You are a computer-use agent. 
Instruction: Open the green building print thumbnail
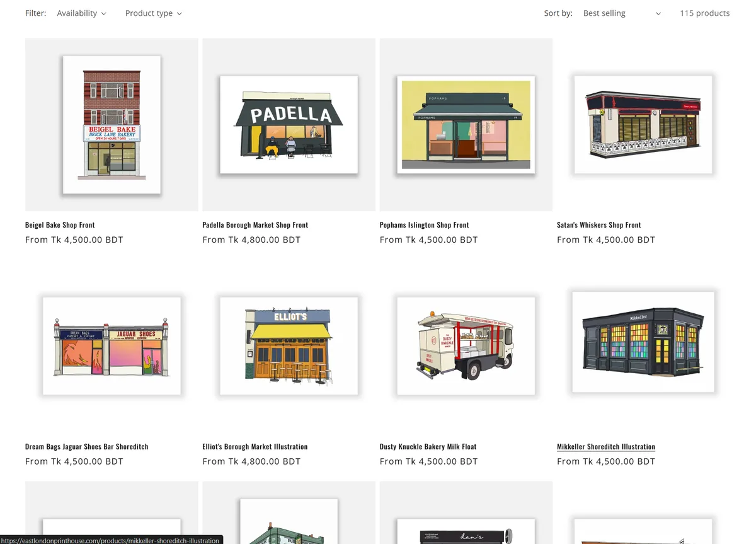click(289, 512)
